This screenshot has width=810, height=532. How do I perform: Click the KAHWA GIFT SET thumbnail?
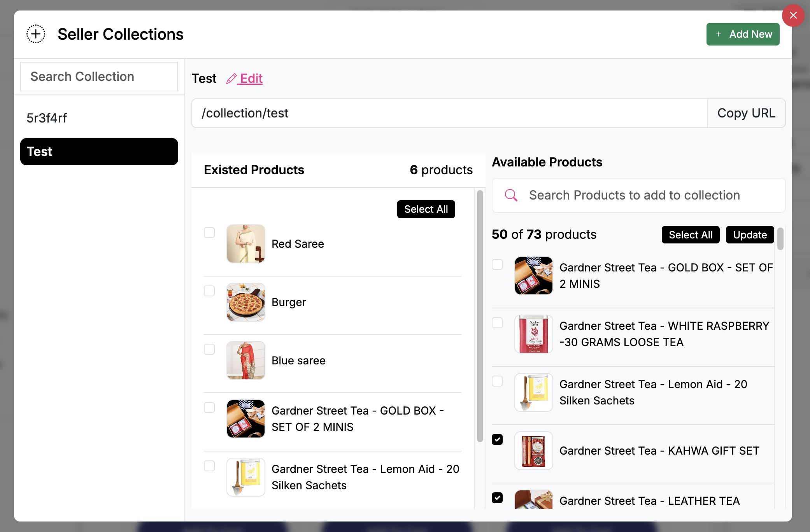coord(533,451)
